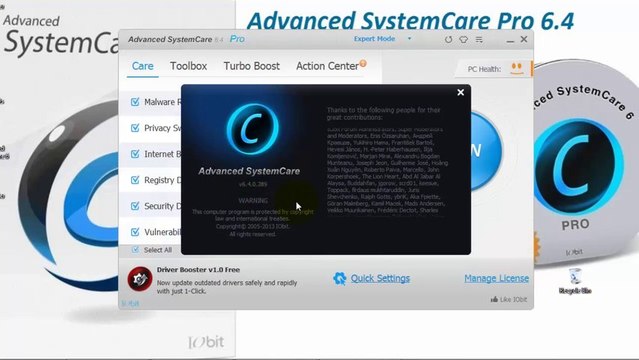
Task: Toggle the Security Defense checkbox
Action: (x=135, y=206)
